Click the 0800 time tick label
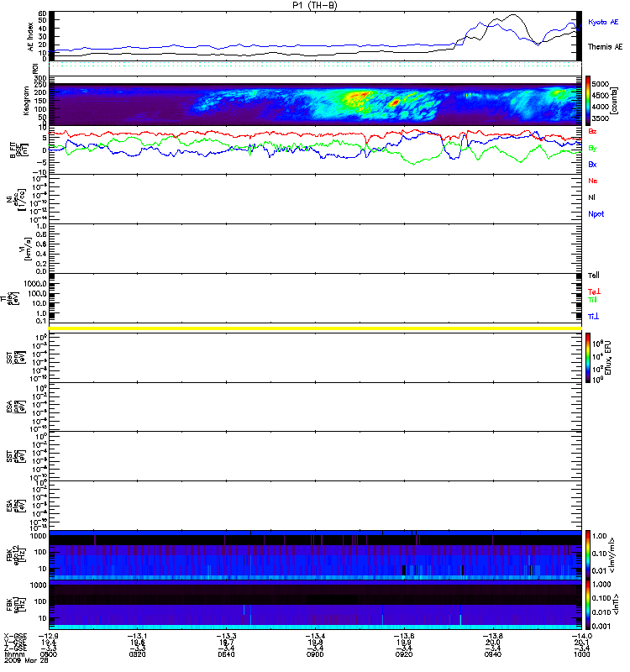 click(x=49, y=654)
